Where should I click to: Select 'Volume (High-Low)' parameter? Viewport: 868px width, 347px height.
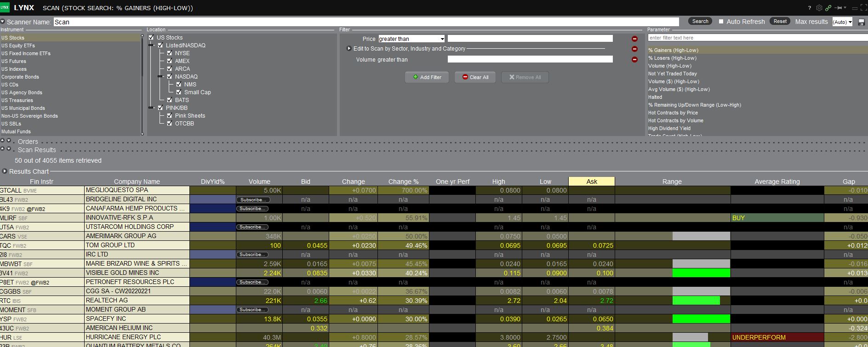[x=669, y=66]
